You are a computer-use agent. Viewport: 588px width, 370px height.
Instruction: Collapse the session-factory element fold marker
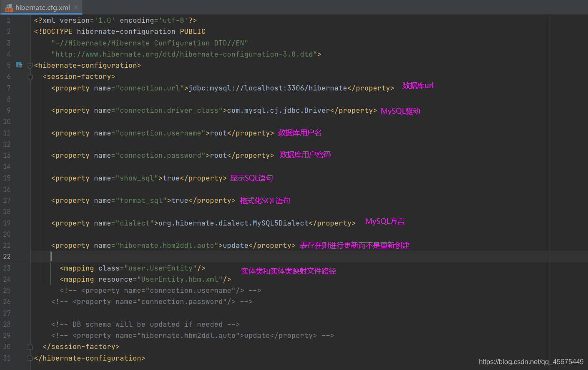[30, 76]
